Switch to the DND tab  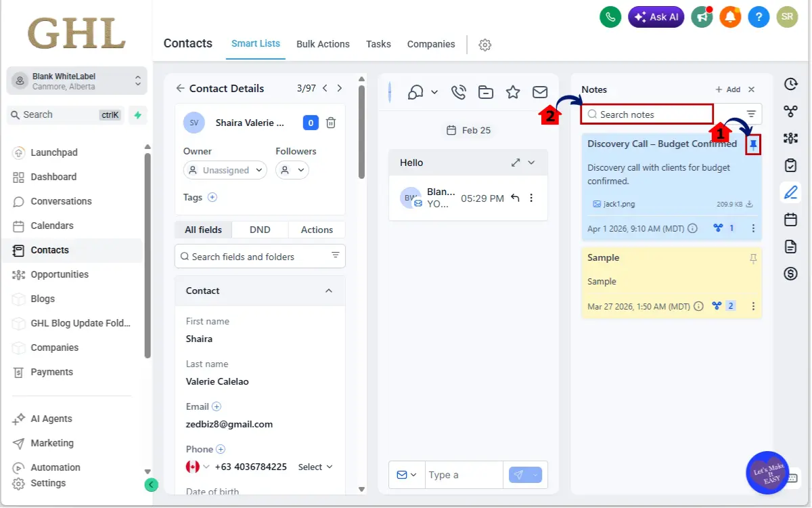[260, 230]
